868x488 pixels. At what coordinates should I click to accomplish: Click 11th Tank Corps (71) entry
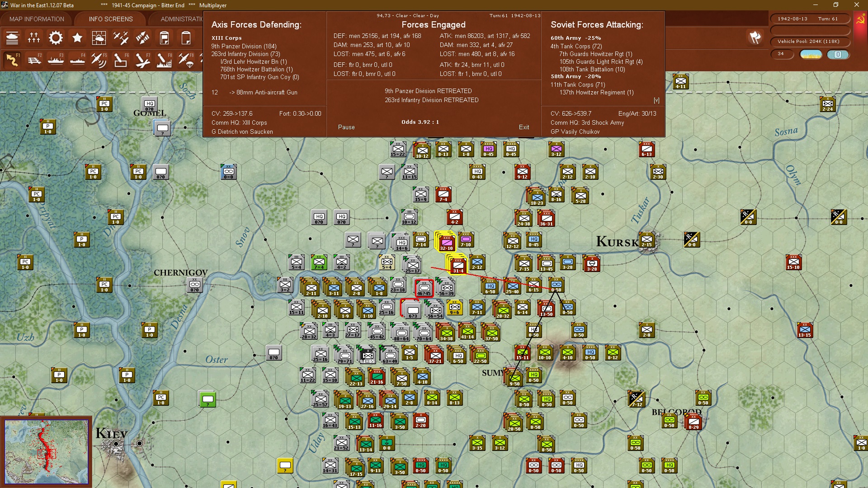(578, 84)
